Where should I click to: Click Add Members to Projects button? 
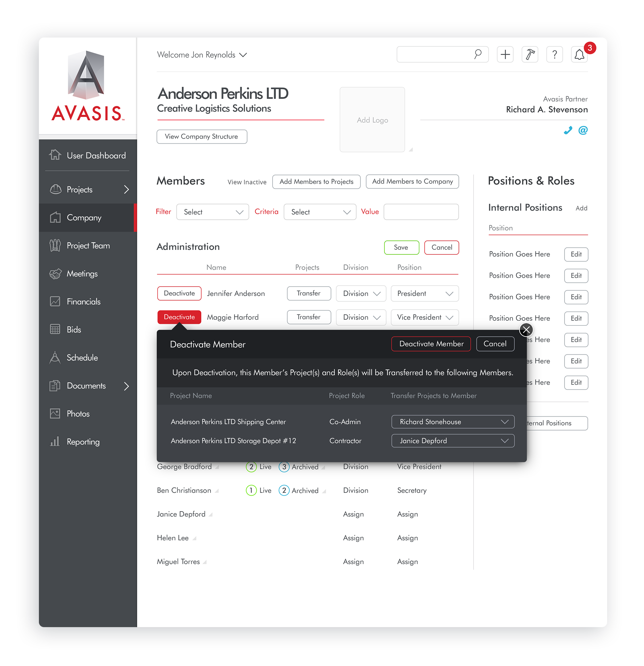[316, 181]
